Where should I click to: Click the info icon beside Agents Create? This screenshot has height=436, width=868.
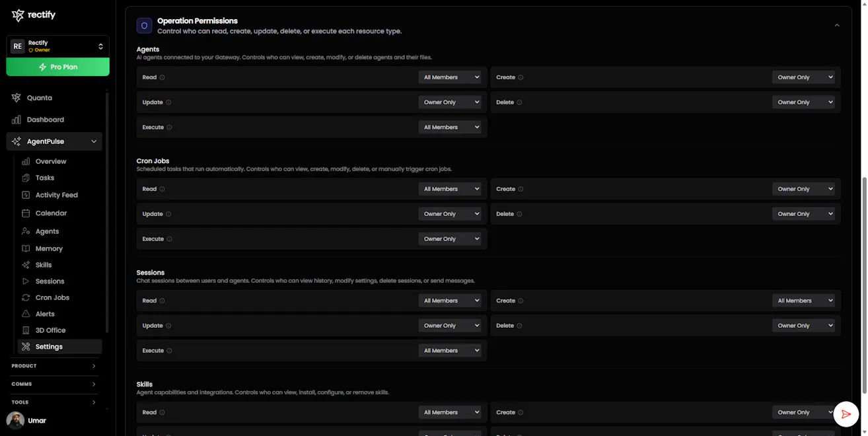[x=521, y=77]
